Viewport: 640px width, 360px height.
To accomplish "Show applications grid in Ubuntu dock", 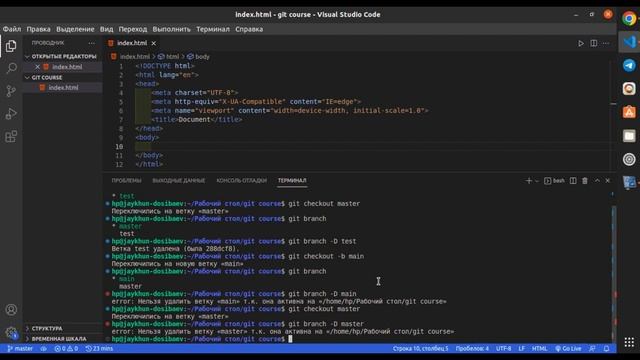I will point(629,342).
